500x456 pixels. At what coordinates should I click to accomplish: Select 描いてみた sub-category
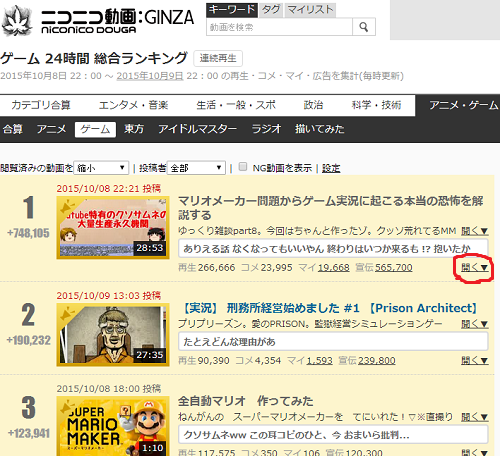[x=319, y=129]
